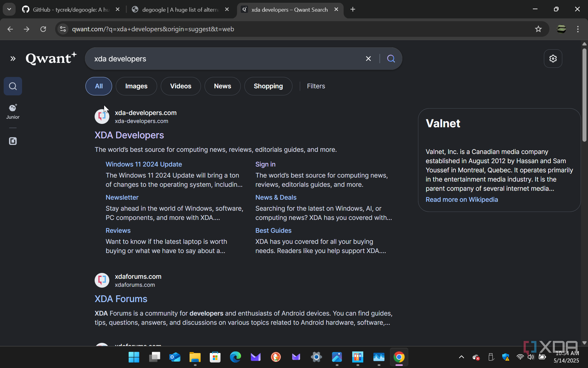Click xdaforums.com favicon

click(102, 280)
